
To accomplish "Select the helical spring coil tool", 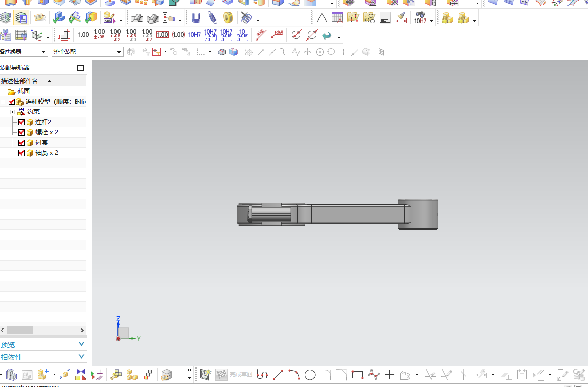I will point(196,17).
